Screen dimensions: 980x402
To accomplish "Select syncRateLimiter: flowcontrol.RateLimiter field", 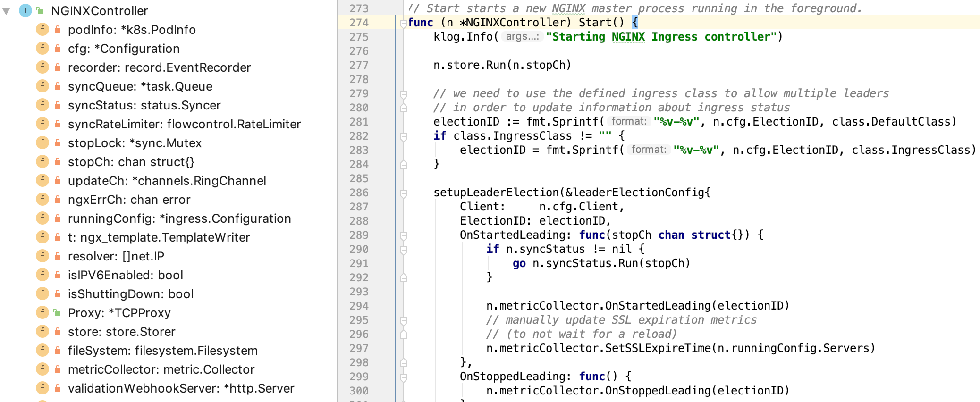I will tap(184, 124).
